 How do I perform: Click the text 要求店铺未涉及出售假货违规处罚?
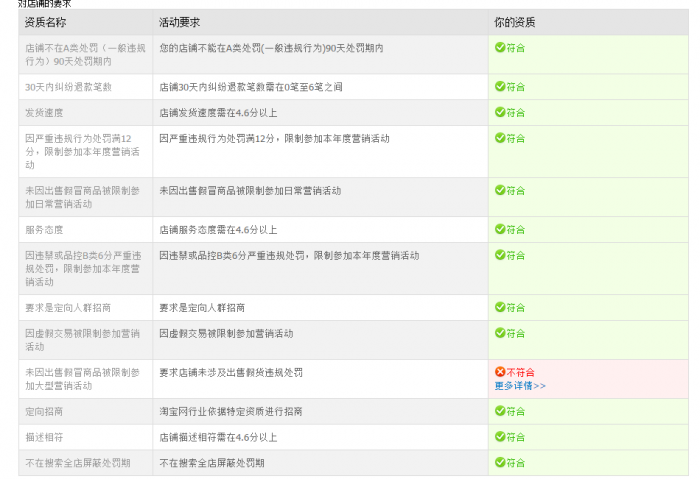[231, 373]
